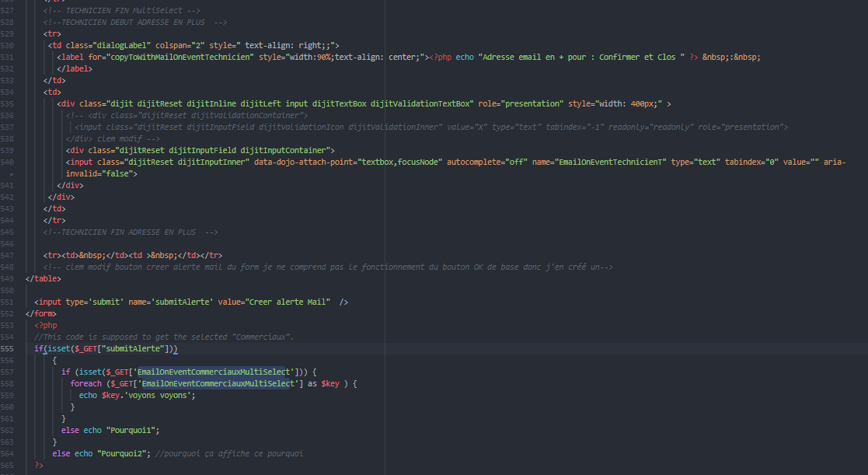
Task: Click the 'TECHNICIEN DEBUT ADRESSE EN PLUS' comment
Action: point(135,23)
